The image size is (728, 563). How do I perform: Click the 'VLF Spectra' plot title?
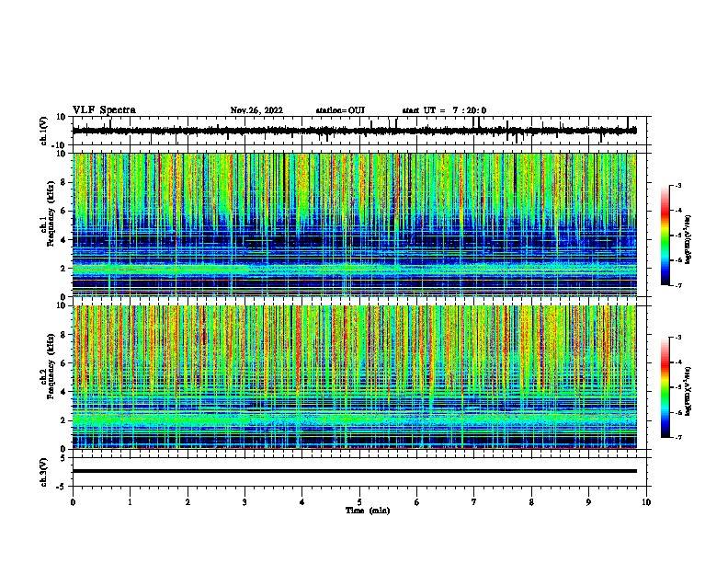104,110
